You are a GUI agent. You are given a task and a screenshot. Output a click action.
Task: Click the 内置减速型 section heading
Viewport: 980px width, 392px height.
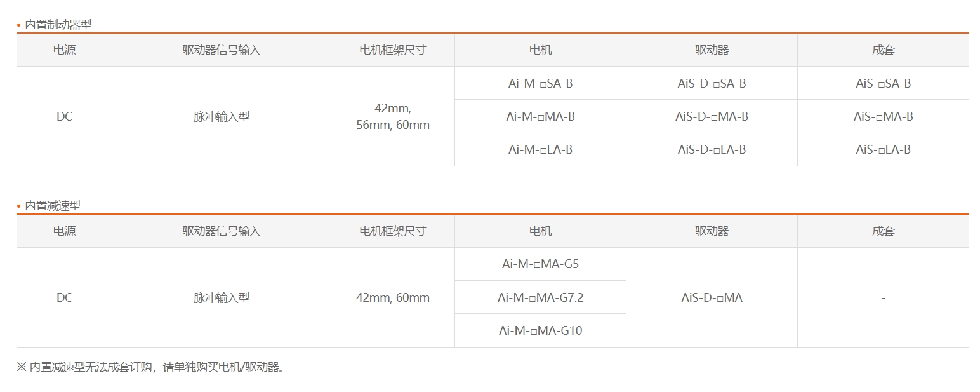52,206
